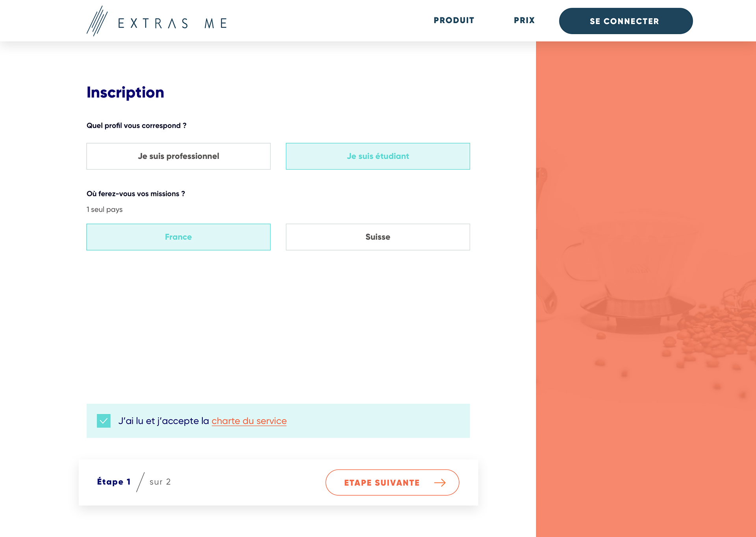
Task: Open the 'charte du service' link
Action: click(x=249, y=421)
